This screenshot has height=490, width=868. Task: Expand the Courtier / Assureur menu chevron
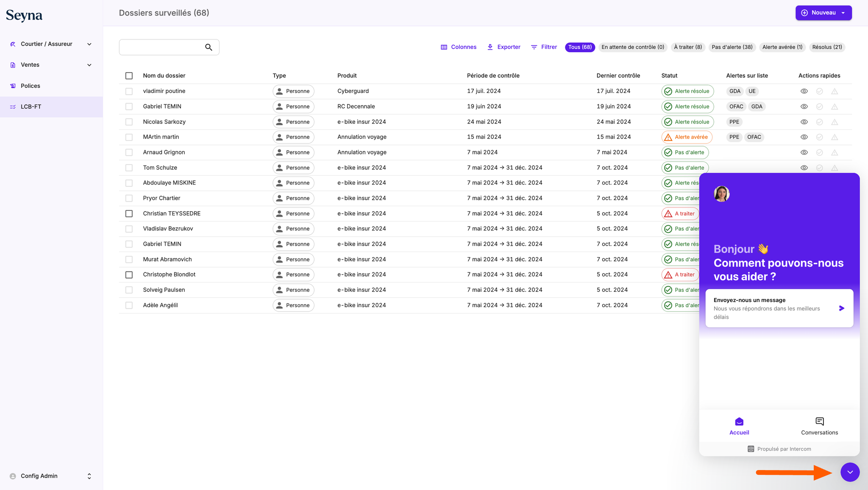89,44
